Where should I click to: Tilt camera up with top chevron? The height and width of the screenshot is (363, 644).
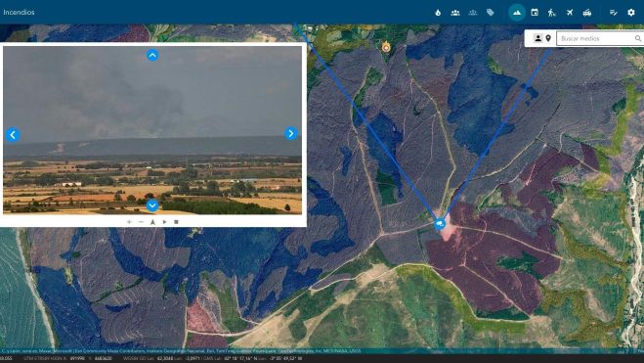[x=152, y=55]
